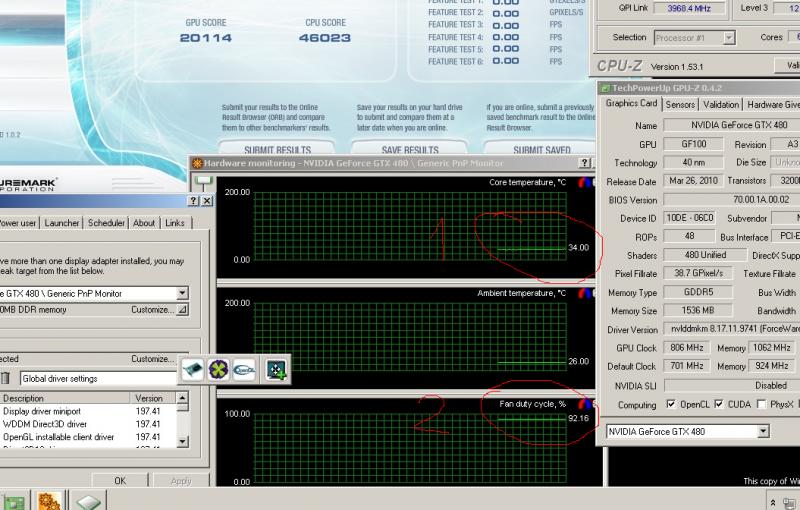Click OK button in RivaTuner dialog
800x510 pixels.
(120, 480)
